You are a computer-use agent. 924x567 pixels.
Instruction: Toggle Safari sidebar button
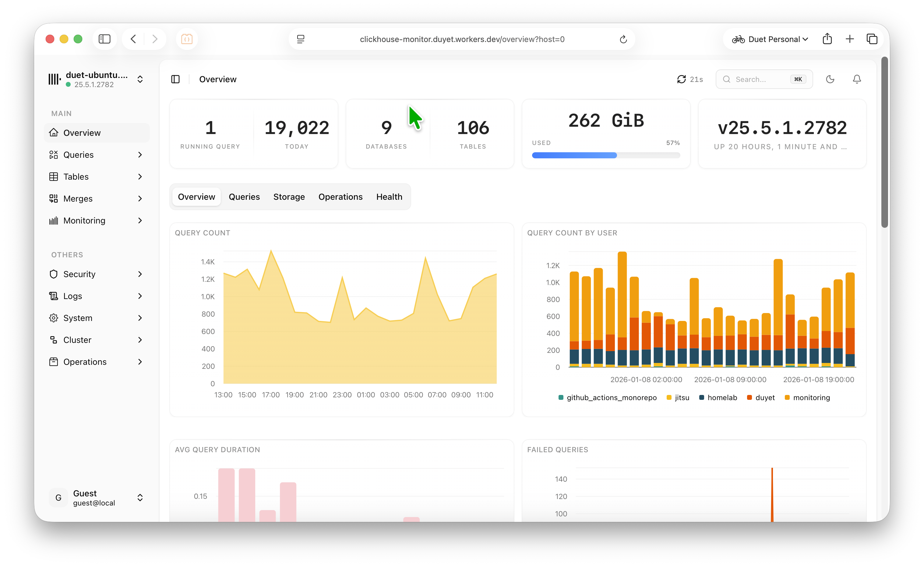tap(104, 39)
